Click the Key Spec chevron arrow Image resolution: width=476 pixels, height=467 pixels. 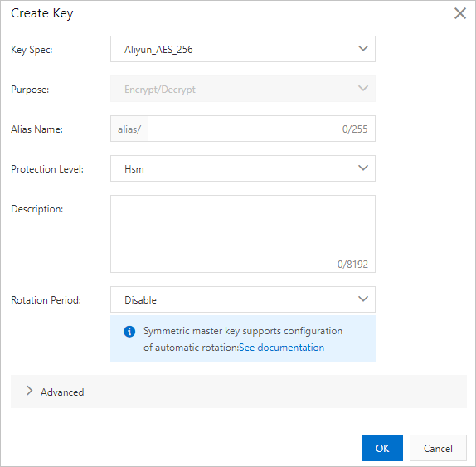(x=363, y=49)
